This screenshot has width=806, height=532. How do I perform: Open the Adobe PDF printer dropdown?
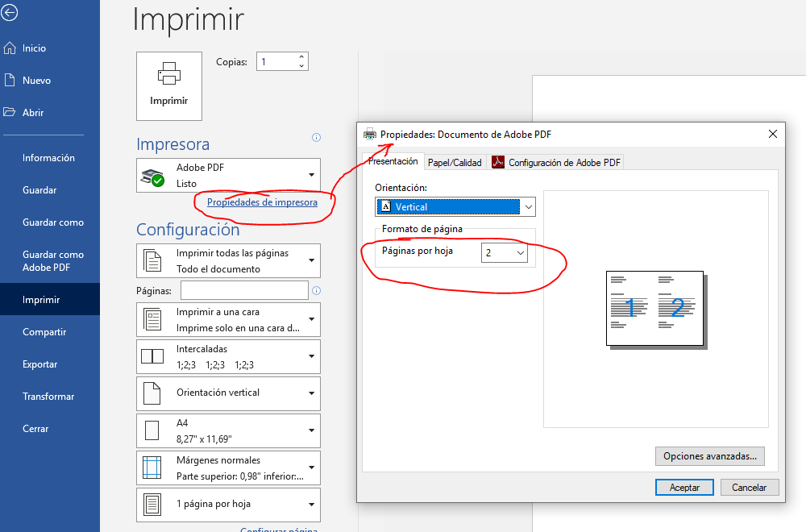pos(228,175)
